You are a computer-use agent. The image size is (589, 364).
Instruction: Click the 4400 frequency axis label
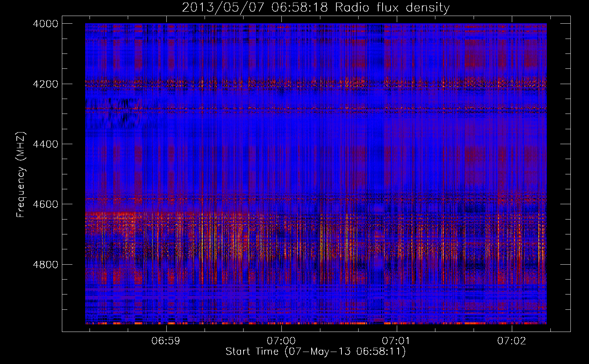(x=46, y=144)
